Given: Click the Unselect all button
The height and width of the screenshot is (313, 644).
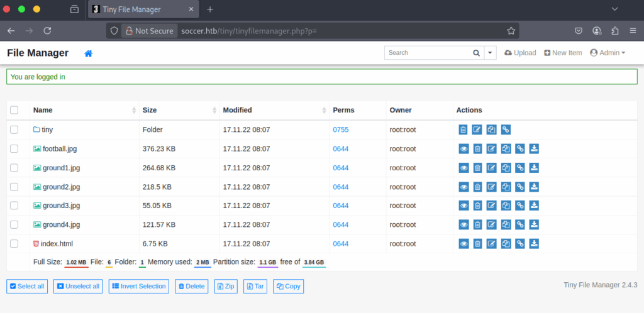Looking at the screenshot, I should 78,287.
